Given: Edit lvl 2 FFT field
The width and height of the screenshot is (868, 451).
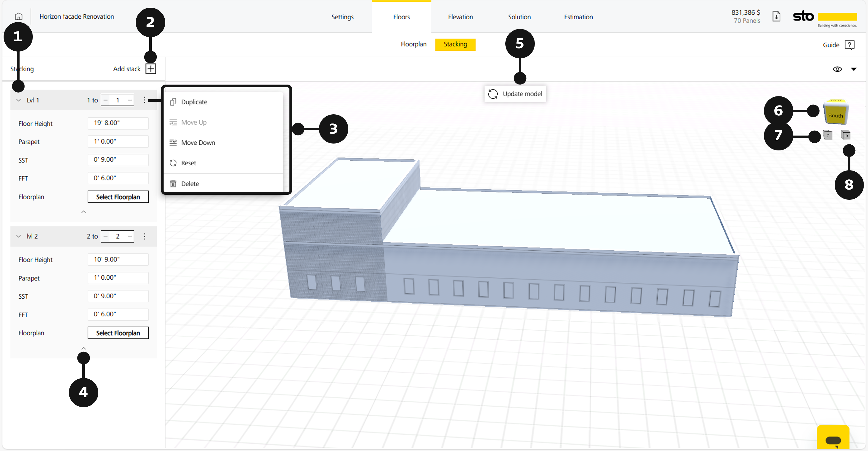Looking at the screenshot, I should pos(118,314).
